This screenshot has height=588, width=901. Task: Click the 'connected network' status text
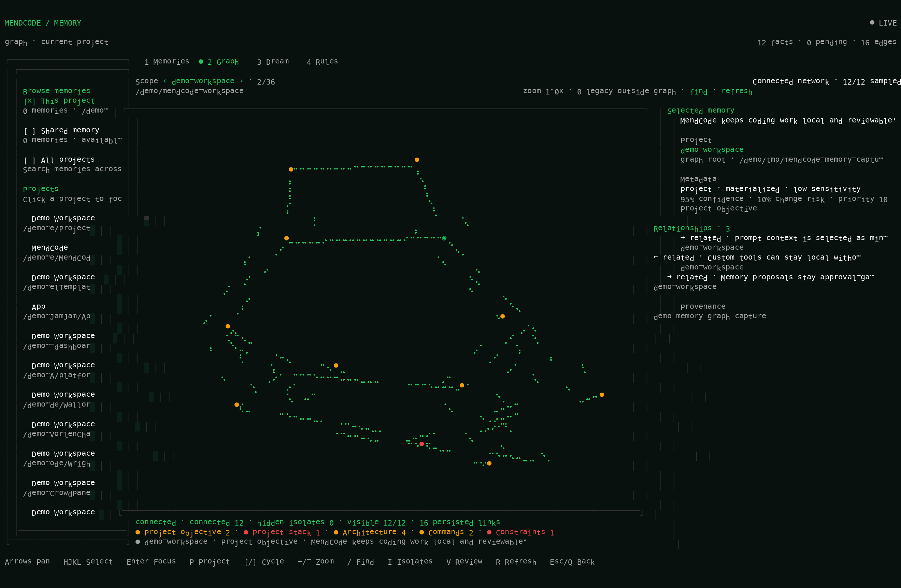point(791,82)
